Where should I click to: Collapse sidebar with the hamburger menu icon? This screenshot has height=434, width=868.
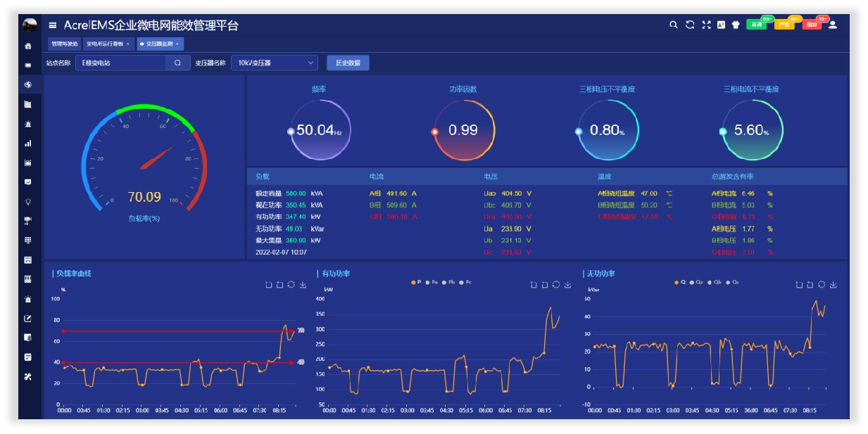point(53,25)
